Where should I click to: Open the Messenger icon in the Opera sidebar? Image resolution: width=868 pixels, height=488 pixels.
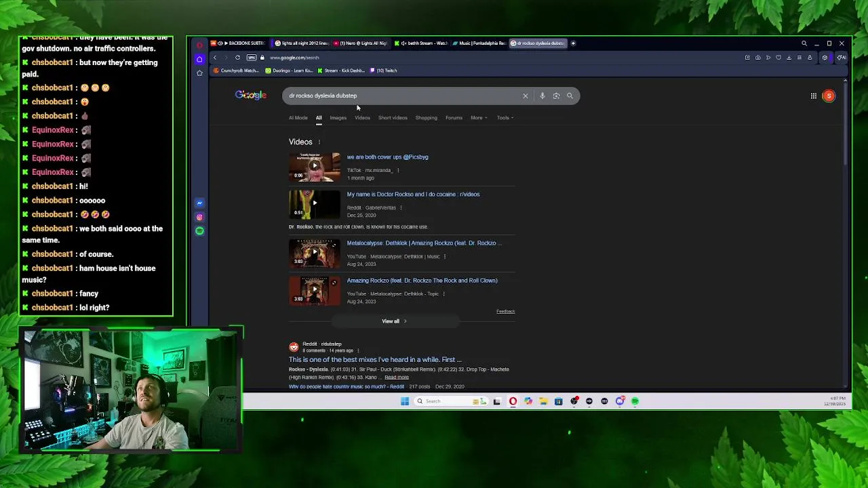(199, 203)
